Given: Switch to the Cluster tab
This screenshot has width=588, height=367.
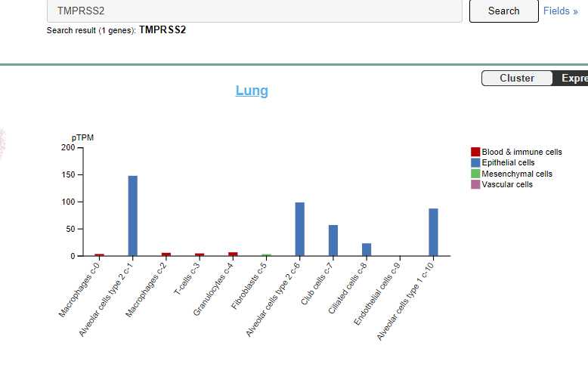Looking at the screenshot, I should pyautogui.click(x=517, y=79).
